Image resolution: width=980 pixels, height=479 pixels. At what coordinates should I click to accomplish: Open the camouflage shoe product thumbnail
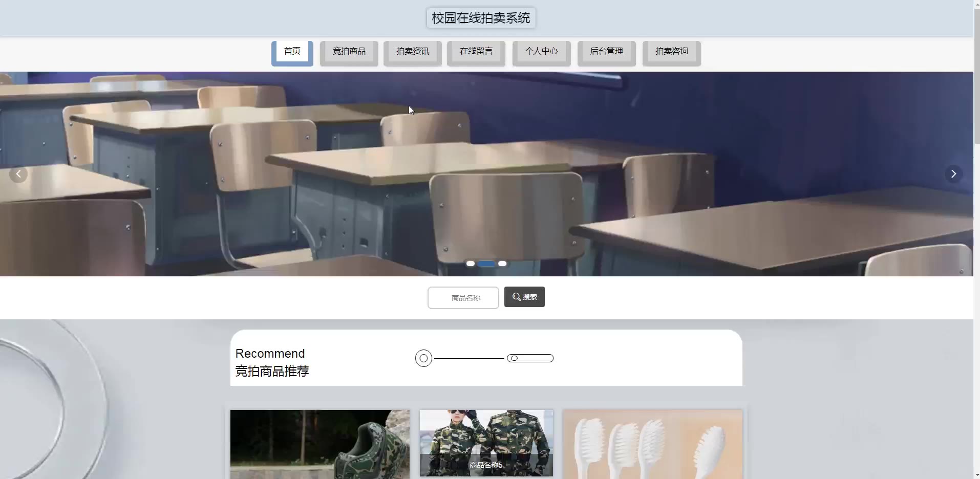point(320,444)
